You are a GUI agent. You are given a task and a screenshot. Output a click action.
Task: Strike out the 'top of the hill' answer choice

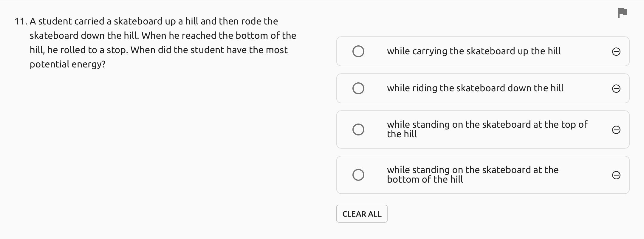pos(616,130)
